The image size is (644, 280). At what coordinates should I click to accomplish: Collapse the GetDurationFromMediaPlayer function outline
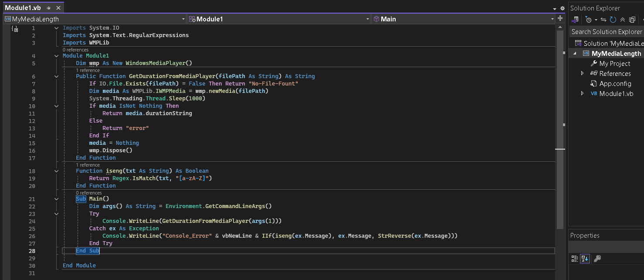click(56, 76)
